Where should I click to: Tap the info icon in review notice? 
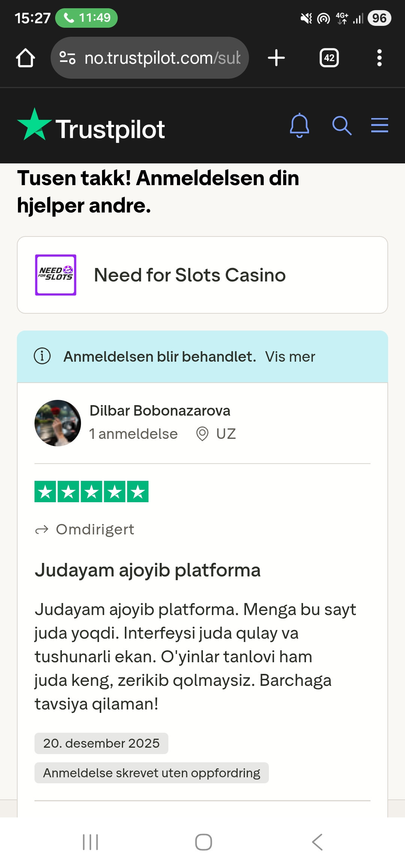42,356
